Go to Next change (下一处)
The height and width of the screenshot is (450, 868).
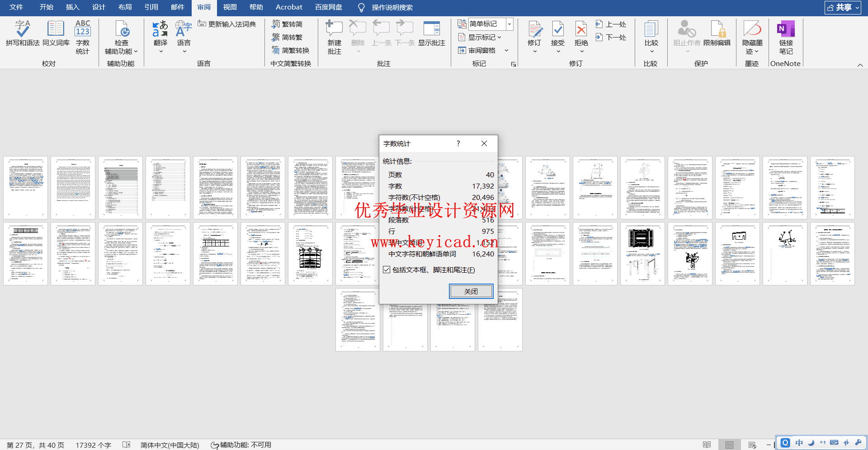click(x=611, y=37)
